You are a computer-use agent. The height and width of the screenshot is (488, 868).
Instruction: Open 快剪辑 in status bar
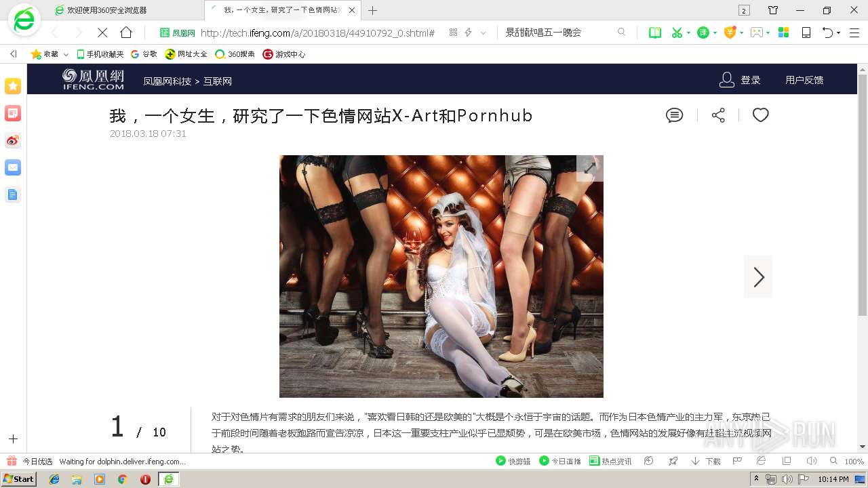click(x=513, y=461)
